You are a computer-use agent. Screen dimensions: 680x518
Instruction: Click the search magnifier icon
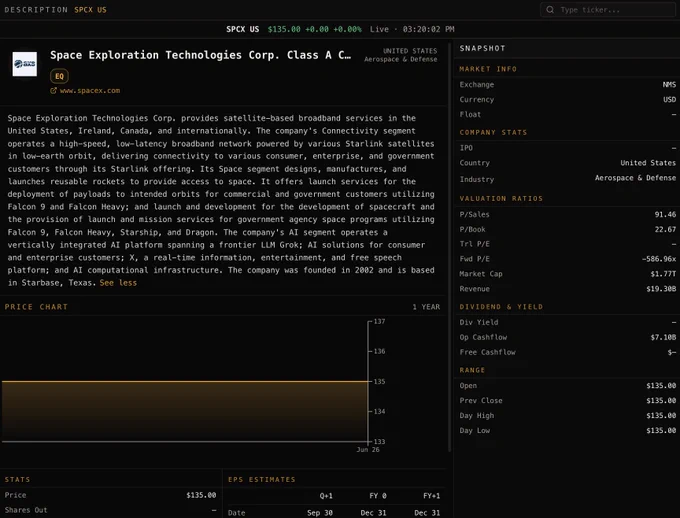pos(550,10)
